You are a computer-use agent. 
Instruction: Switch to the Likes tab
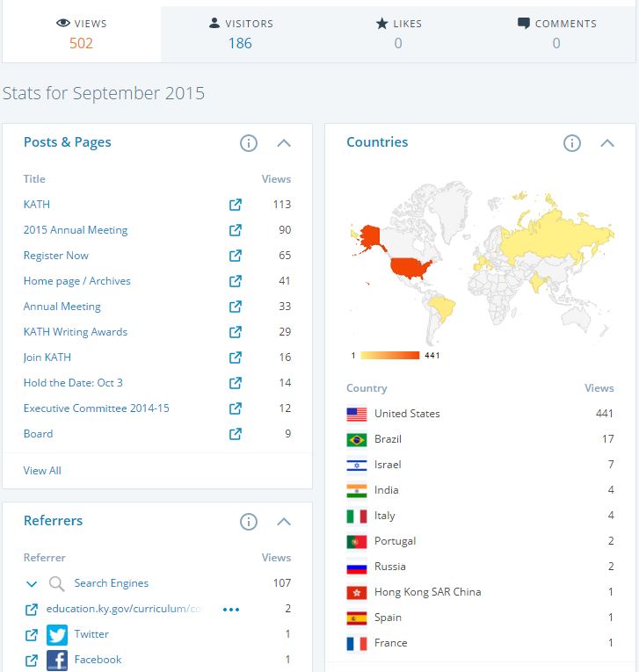(398, 33)
